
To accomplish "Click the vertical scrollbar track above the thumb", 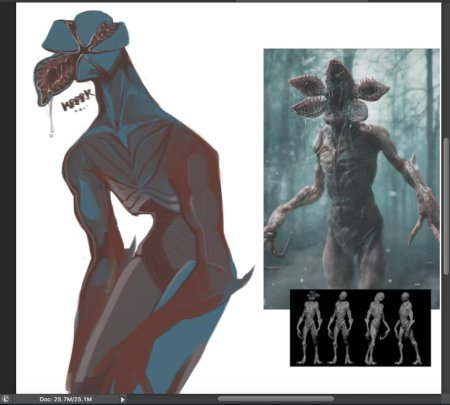I will pos(446,70).
